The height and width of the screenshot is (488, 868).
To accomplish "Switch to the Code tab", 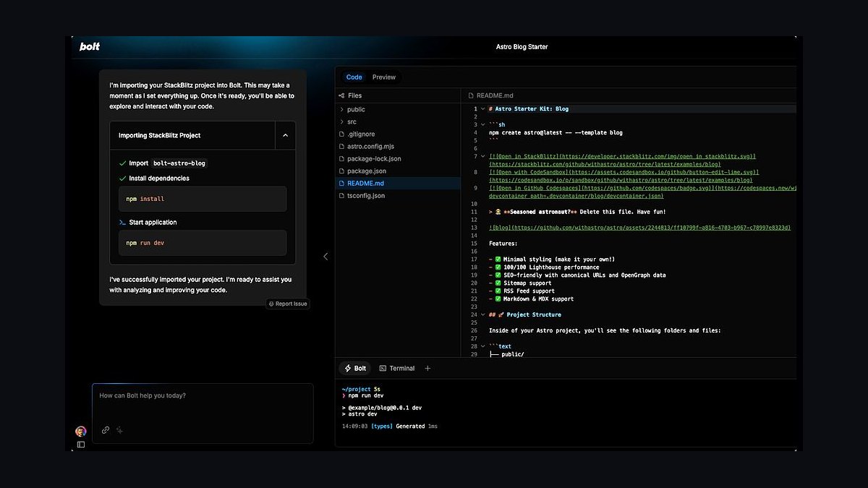I will pos(354,77).
